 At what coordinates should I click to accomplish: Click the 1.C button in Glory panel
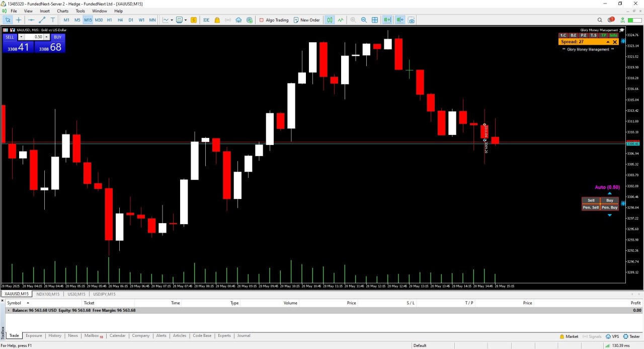click(x=563, y=35)
